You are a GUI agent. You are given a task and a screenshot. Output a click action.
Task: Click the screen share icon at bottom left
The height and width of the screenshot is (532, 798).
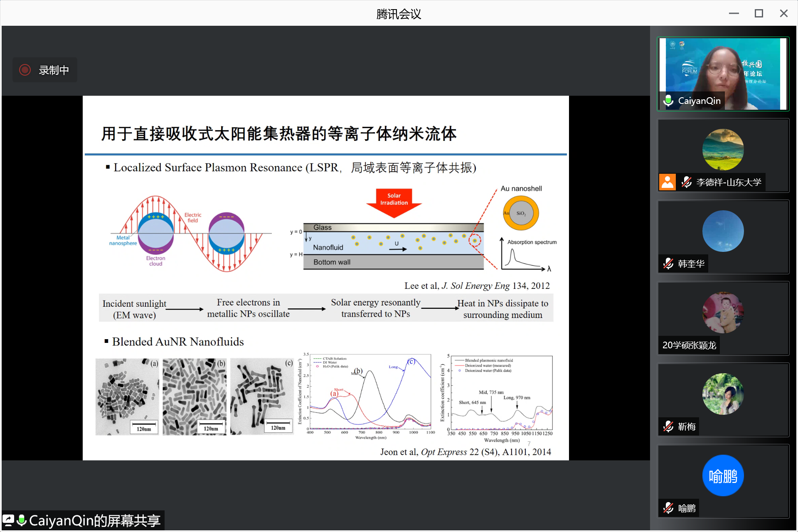[8, 520]
